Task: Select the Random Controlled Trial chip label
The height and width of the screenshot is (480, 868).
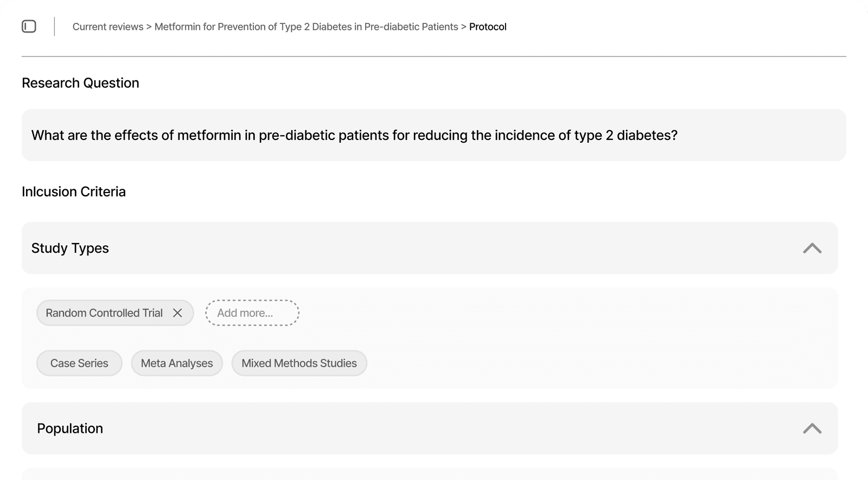Action: coord(104,313)
